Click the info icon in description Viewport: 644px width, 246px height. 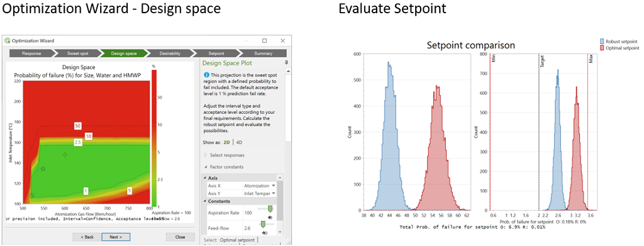coord(206,75)
